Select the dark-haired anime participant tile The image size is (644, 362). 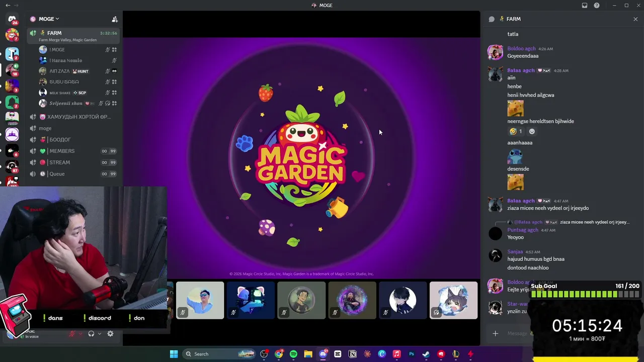(x=403, y=300)
